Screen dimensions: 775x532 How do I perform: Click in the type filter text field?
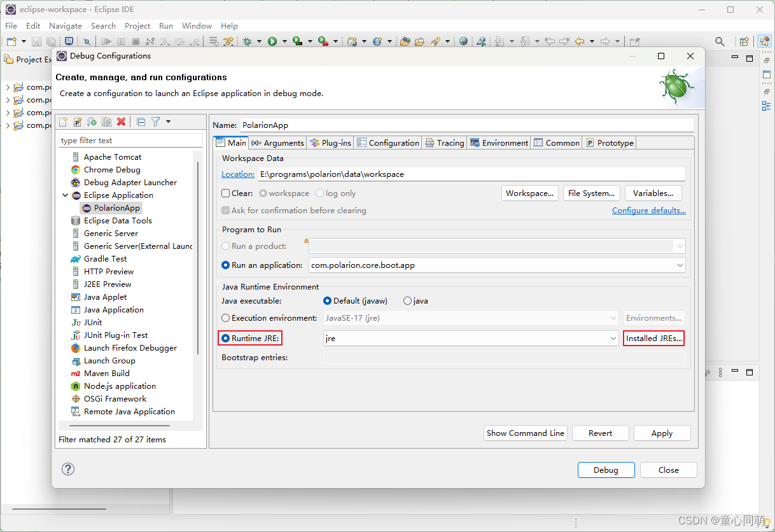pyautogui.click(x=130, y=140)
